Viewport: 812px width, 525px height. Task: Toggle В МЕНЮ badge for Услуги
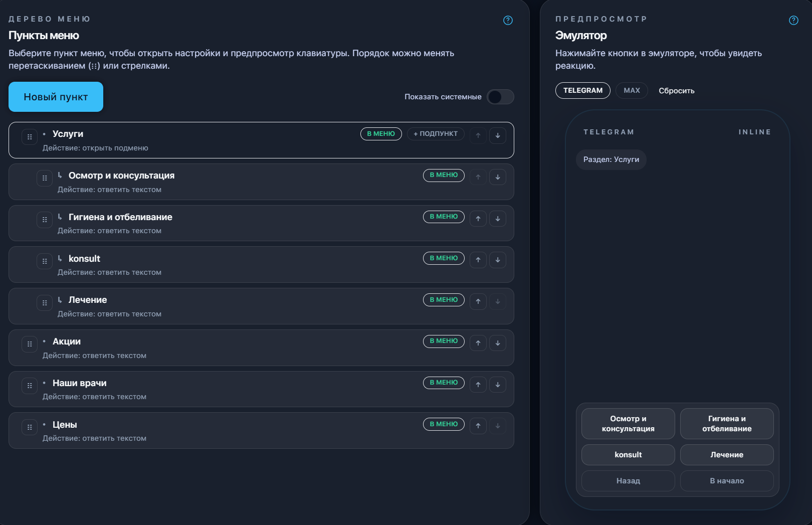pos(381,134)
